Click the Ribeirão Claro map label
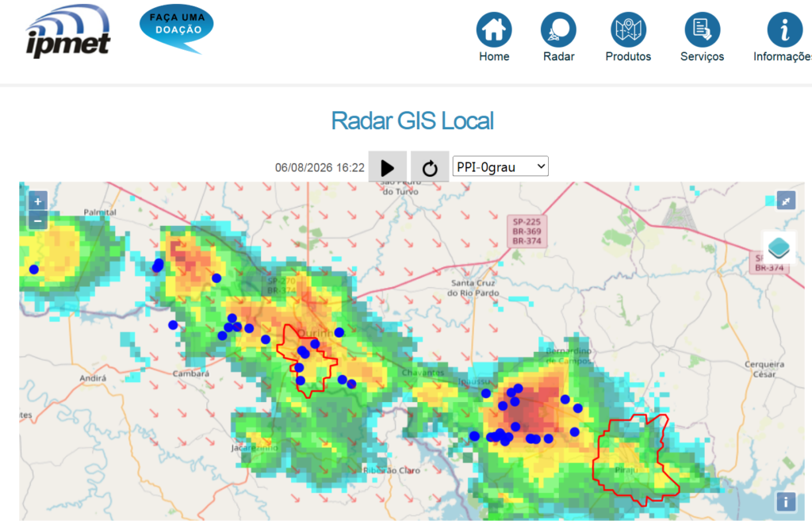 [x=392, y=470]
